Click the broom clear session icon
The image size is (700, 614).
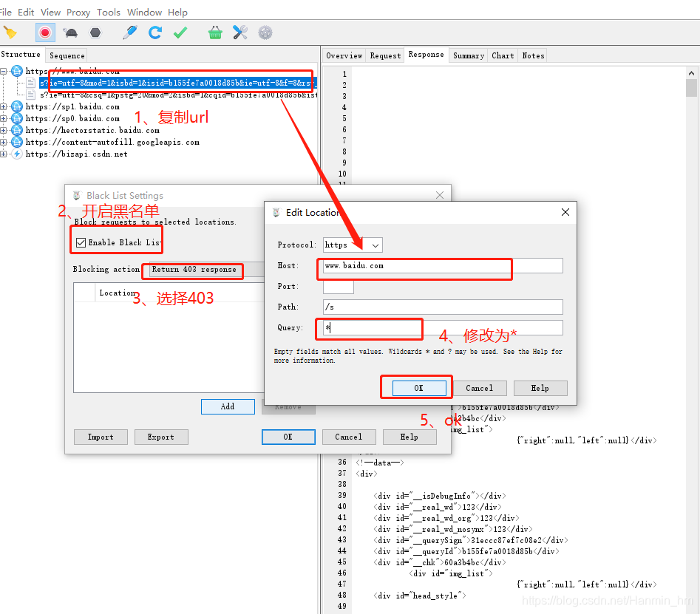[x=10, y=33]
